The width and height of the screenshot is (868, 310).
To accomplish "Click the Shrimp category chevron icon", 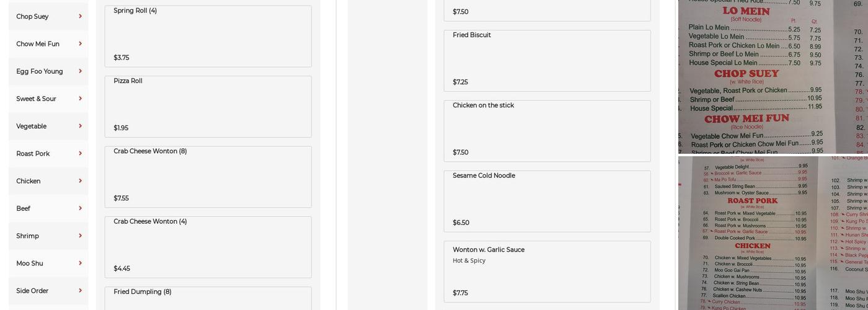I will 80,236.
